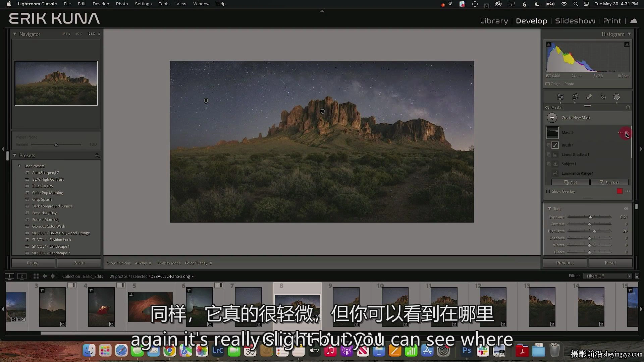Toggle histogram highlight clipping indicator
The width and height of the screenshot is (644, 362).
click(627, 44)
